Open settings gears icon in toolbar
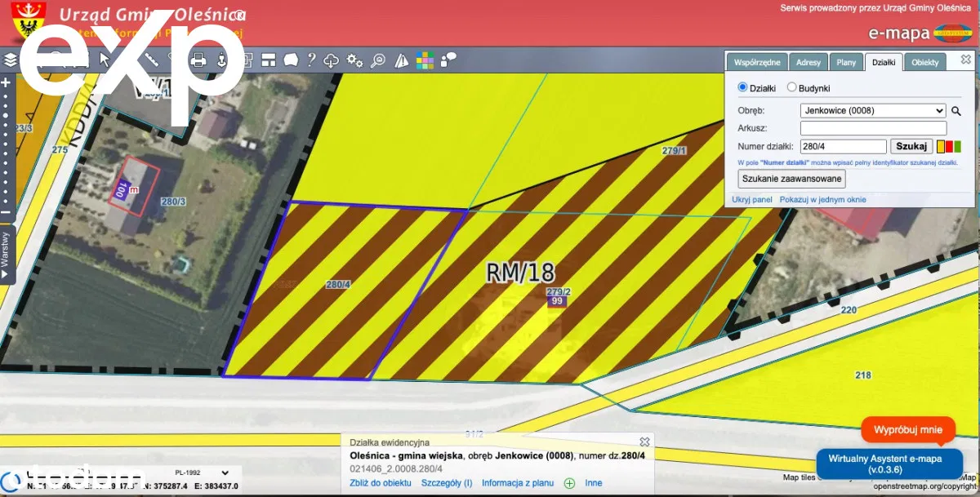Image resolution: width=980 pixels, height=497 pixels. coord(354,60)
